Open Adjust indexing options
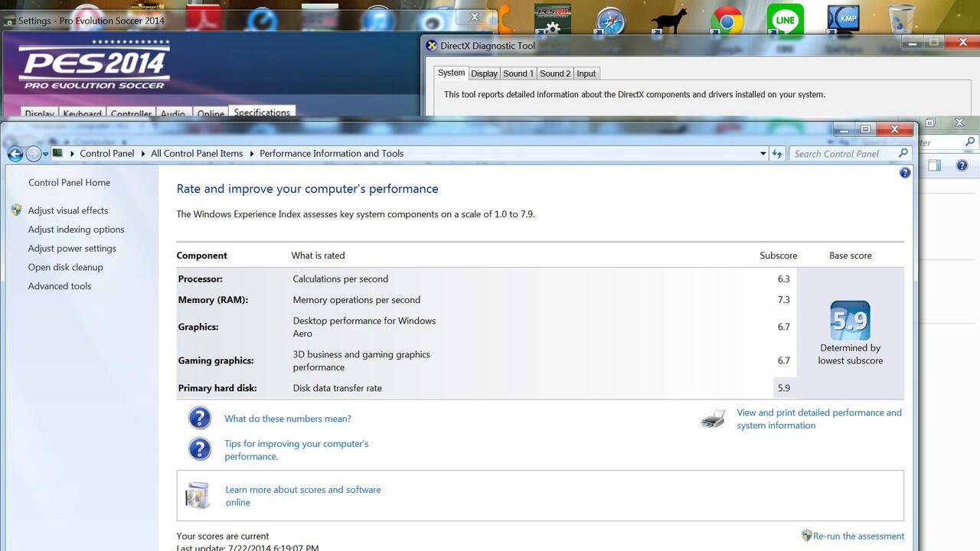The width and height of the screenshot is (980, 551). click(76, 230)
